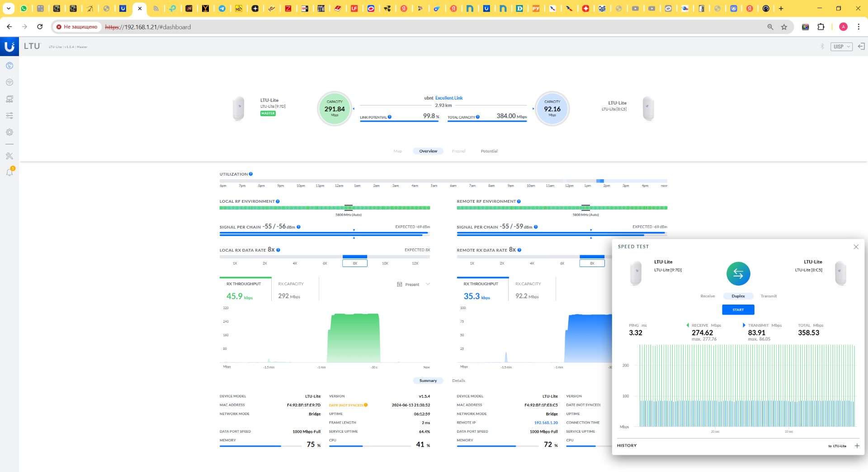
Task: Reload the page with browser refresh
Action: [x=40, y=27]
